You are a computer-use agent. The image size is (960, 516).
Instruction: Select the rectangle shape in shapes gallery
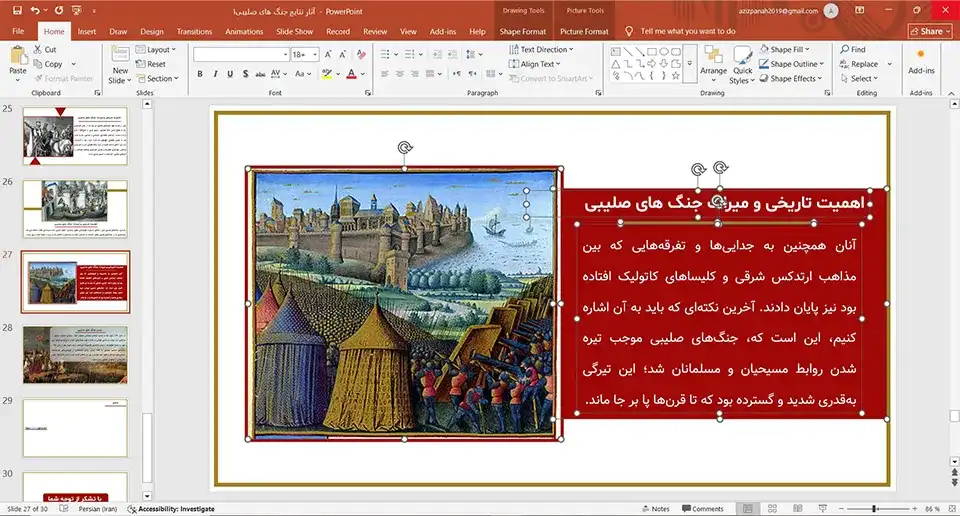(652, 51)
